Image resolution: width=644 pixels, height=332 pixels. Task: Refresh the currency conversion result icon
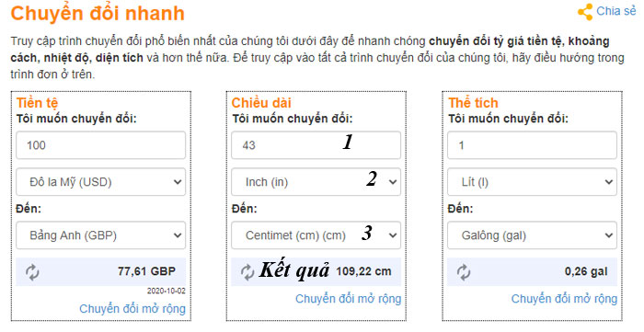32,272
